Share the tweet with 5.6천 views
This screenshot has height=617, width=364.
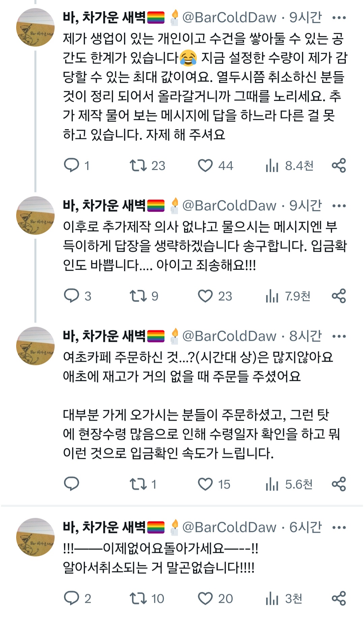tap(339, 484)
